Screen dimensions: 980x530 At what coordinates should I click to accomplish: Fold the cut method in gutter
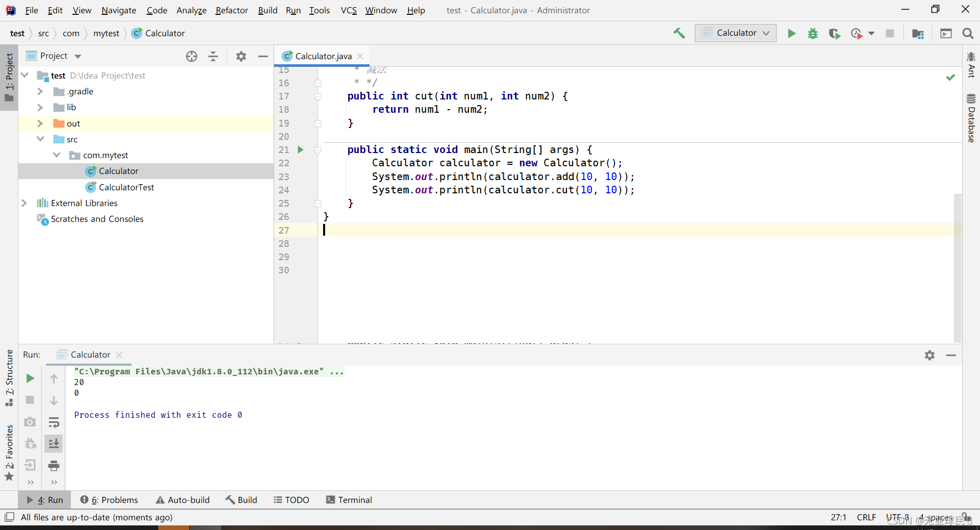tap(318, 96)
